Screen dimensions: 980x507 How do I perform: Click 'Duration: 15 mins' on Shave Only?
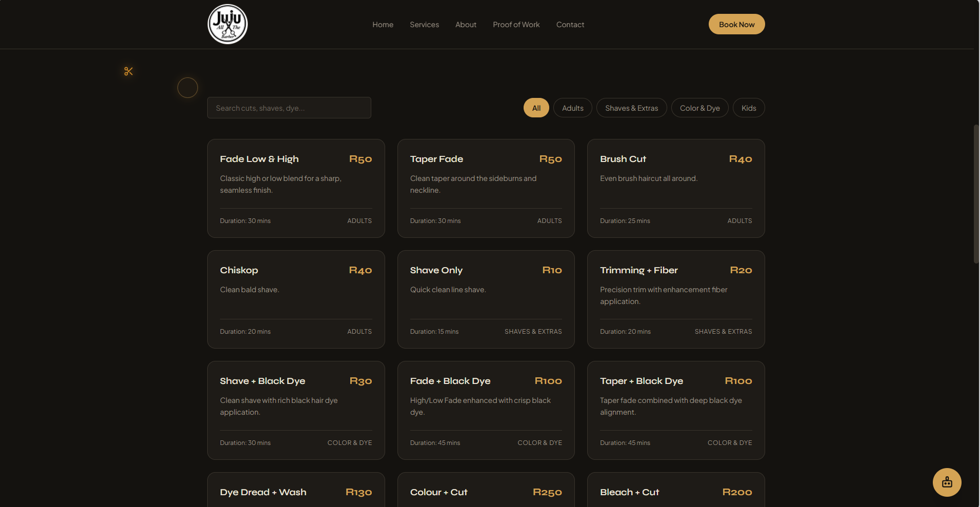point(434,332)
